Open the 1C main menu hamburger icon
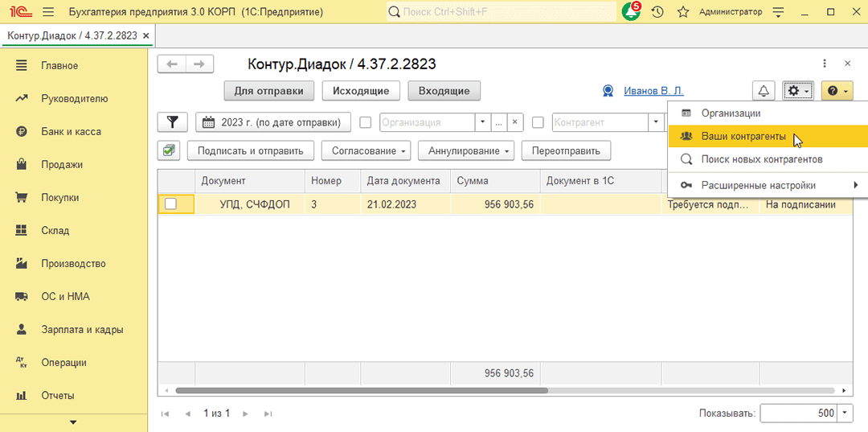The image size is (868, 432). [48, 11]
